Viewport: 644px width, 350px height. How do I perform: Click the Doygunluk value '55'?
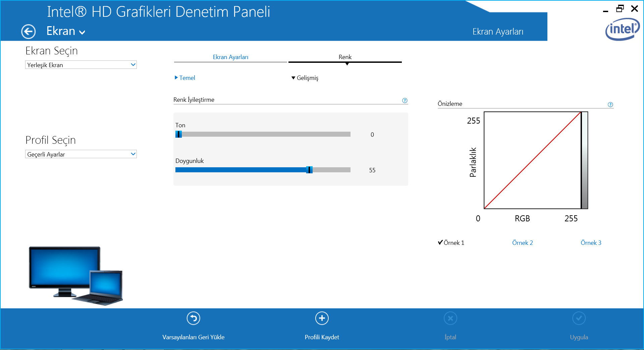tap(372, 170)
